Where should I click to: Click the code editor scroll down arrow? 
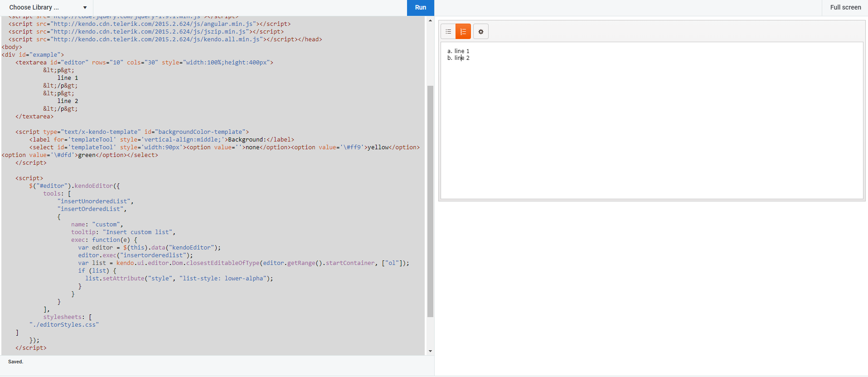pos(430,351)
